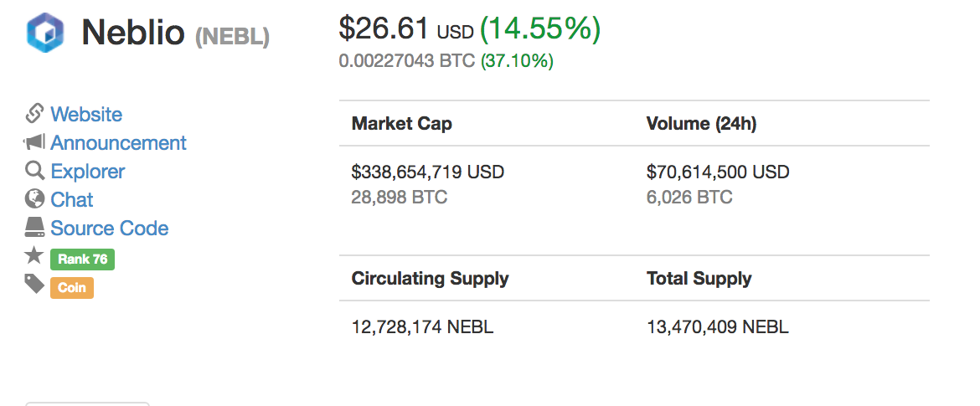Click the 14.55% price change percentage

tap(539, 29)
